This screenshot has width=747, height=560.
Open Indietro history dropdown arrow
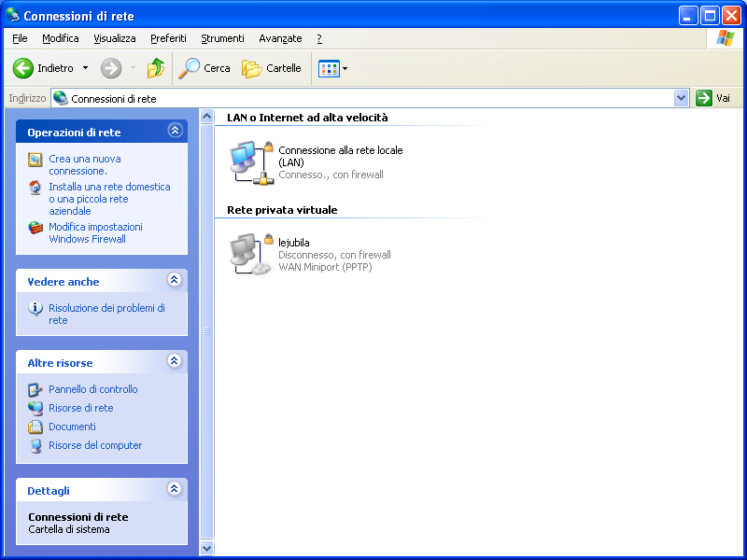85,68
